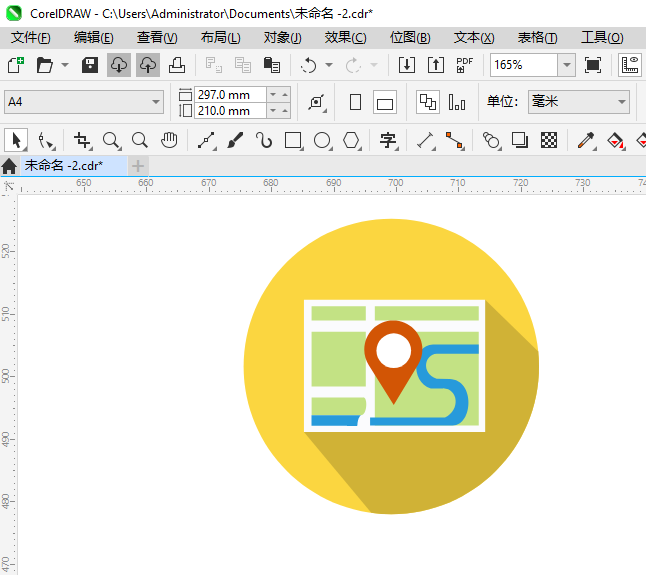646x575 pixels.
Task: Open the page layout options icon
Action: coord(317,102)
